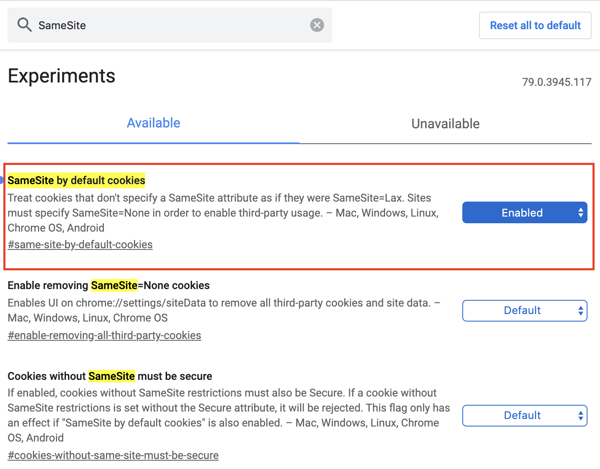Click the SameSite search field
600x469 pixels.
pos(170,25)
